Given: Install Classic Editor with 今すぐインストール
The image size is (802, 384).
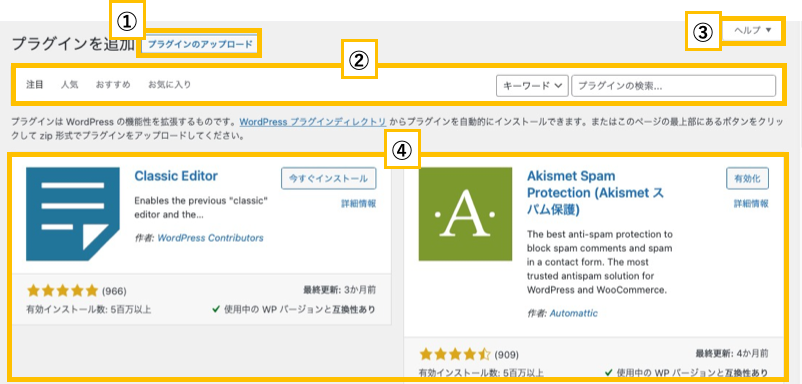Looking at the screenshot, I should (328, 178).
